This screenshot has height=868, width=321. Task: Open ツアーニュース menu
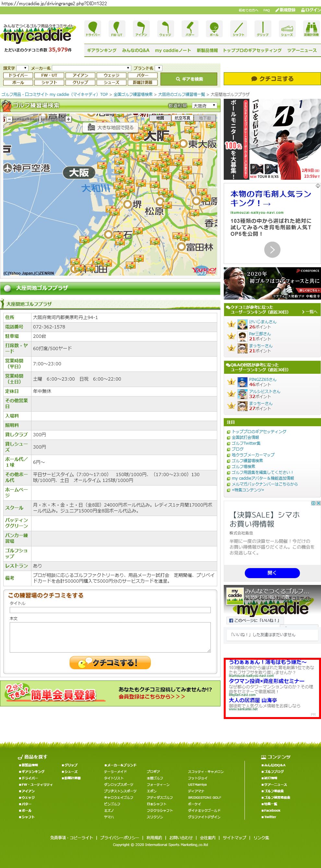point(302,50)
